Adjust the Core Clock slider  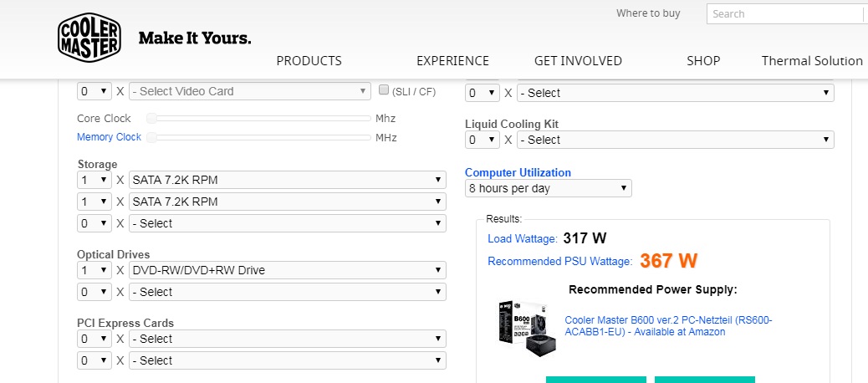click(152, 119)
